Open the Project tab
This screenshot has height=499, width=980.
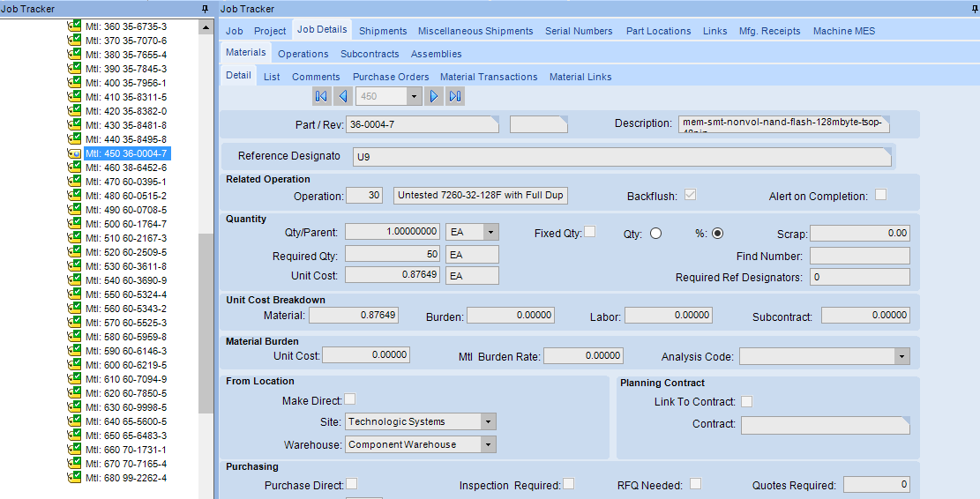270,31
